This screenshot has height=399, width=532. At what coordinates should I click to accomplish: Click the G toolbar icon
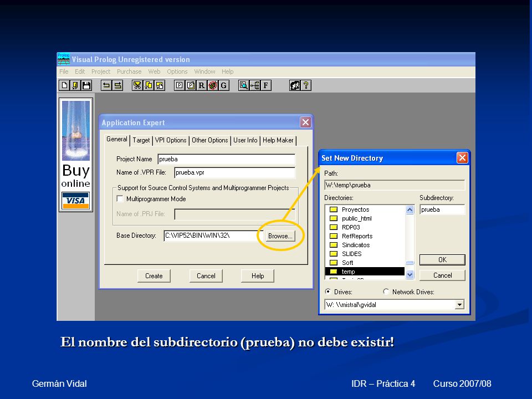point(223,85)
